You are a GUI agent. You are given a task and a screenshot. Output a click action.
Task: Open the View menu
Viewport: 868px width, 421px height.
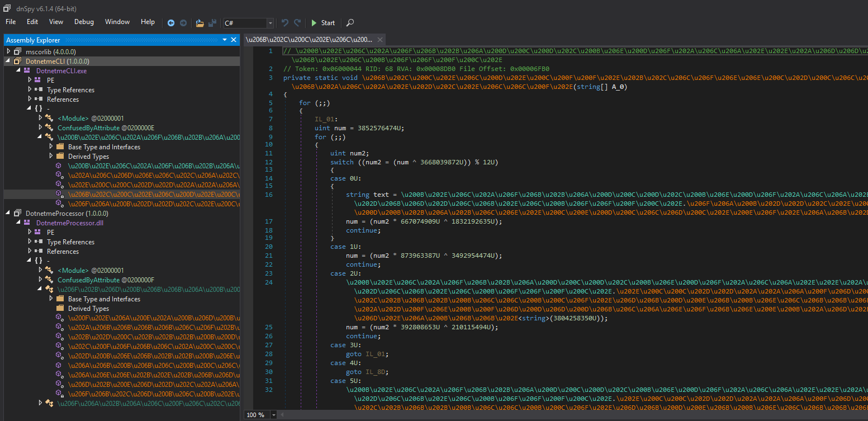(56, 22)
